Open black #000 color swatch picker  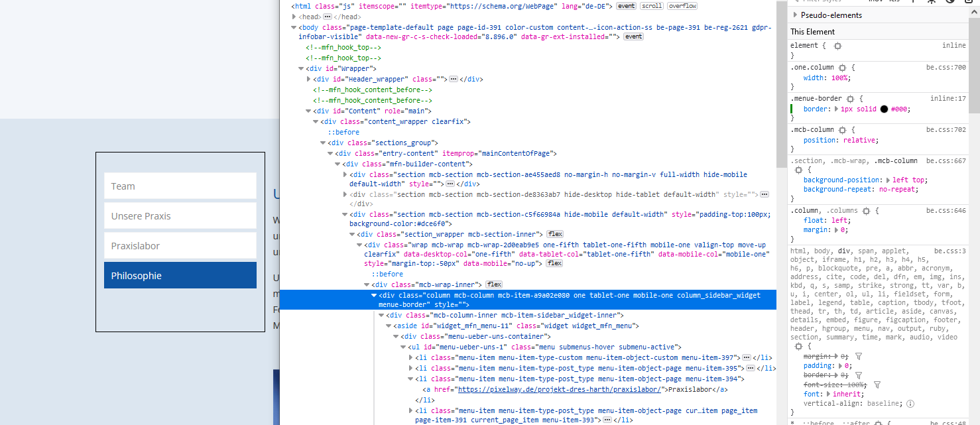tap(884, 109)
